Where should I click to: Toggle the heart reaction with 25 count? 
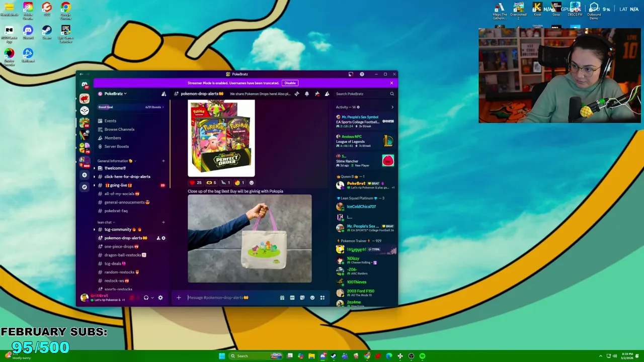pyautogui.click(x=195, y=183)
